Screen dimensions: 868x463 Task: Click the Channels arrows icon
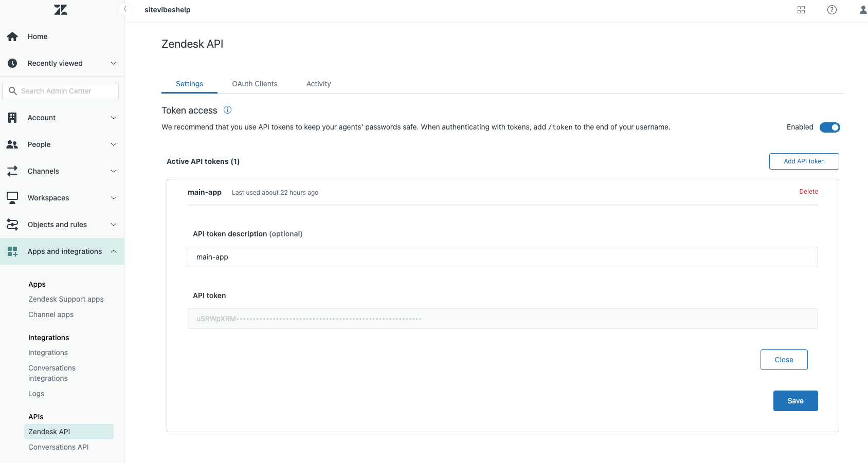[x=12, y=171]
